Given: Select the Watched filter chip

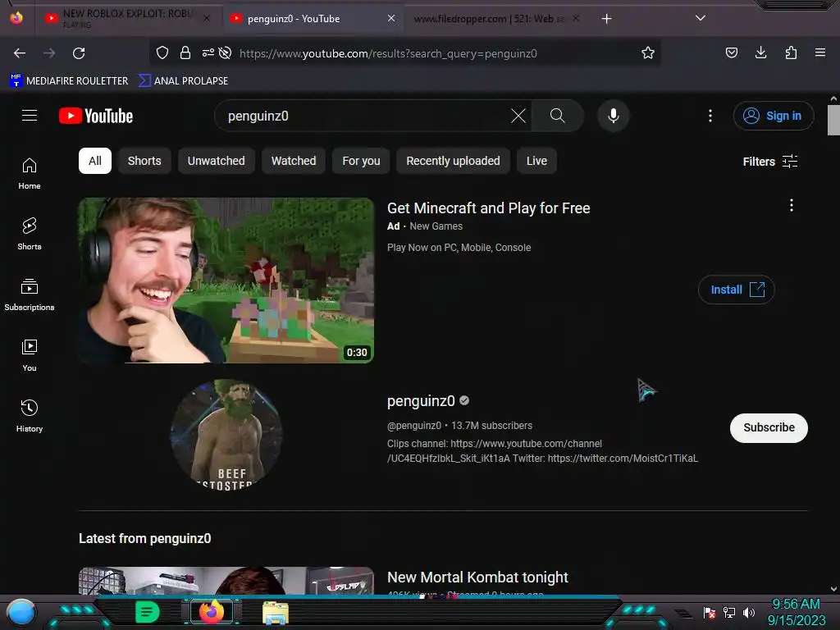Looking at the screenshot, I should (x=294, y=161).
